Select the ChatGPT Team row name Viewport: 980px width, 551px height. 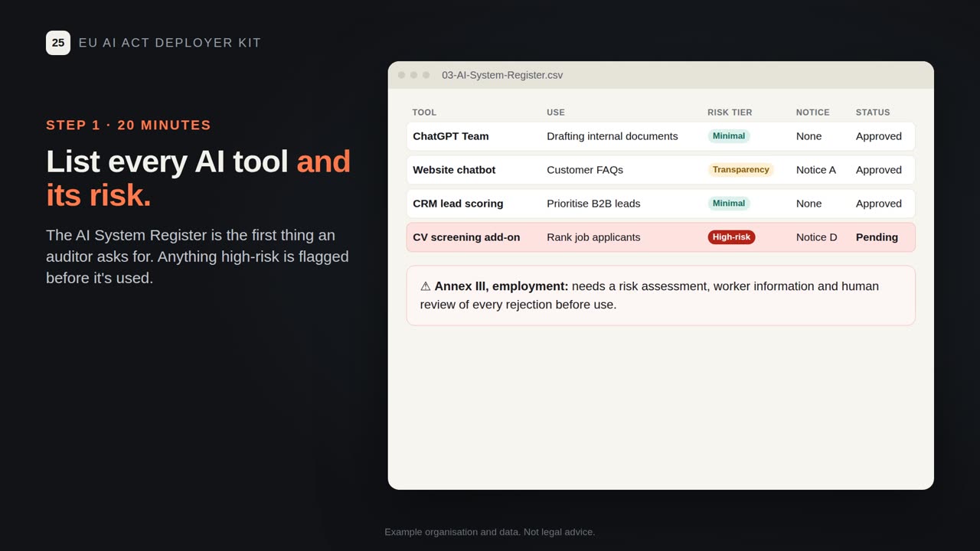click(x=450, y=136)
